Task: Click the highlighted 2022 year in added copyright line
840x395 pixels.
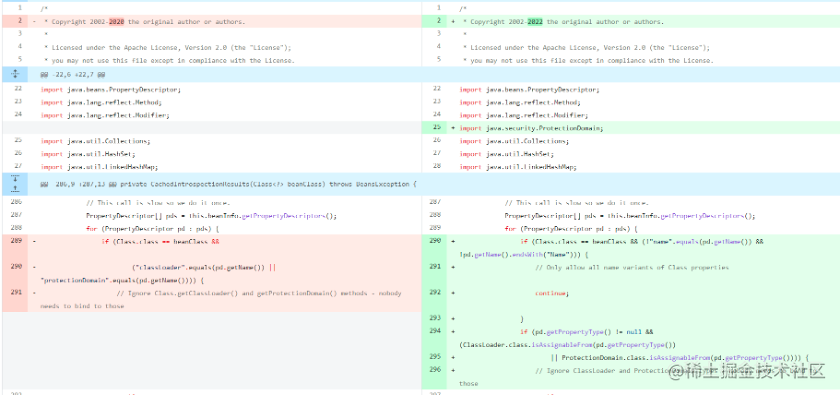Action: pos(535,22)
